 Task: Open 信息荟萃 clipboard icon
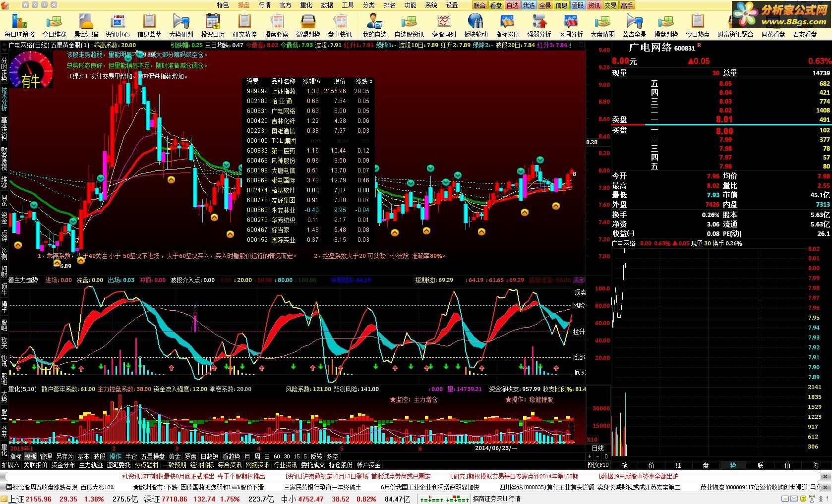coord(149,26)
